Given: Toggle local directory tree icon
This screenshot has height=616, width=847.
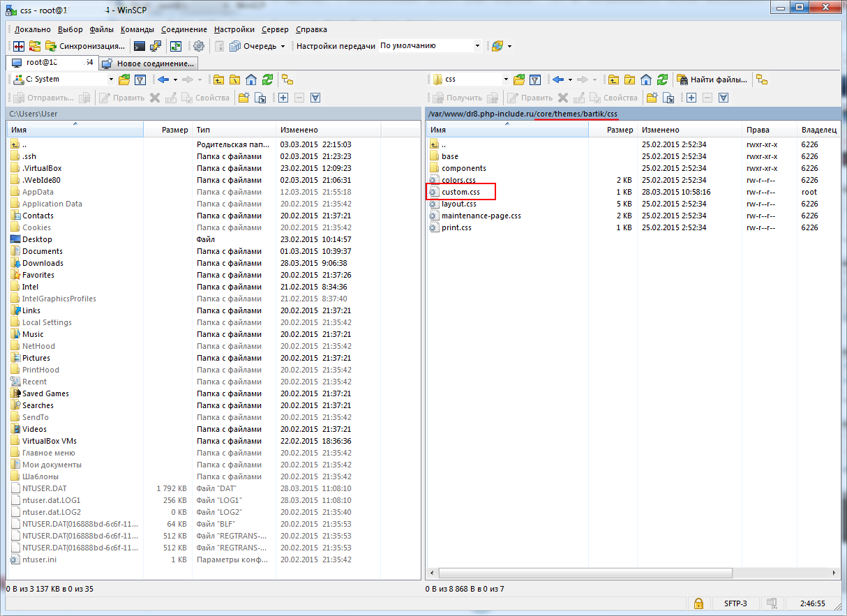Looking at the screenshot, I should pos(287,80).
